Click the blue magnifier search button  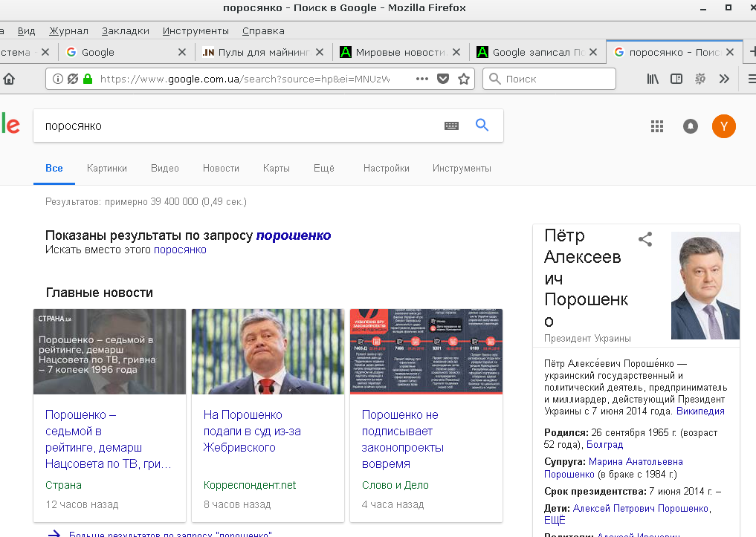click(x=482, y=126)
